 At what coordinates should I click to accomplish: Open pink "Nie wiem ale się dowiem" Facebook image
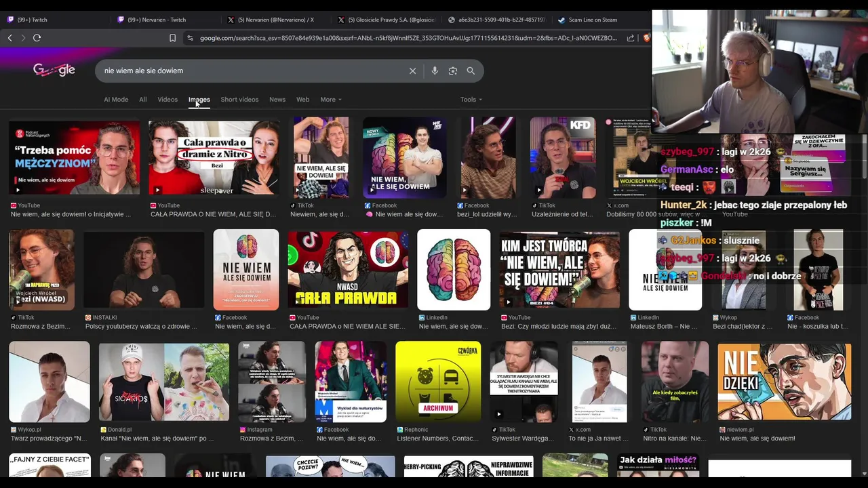[246, 270]
